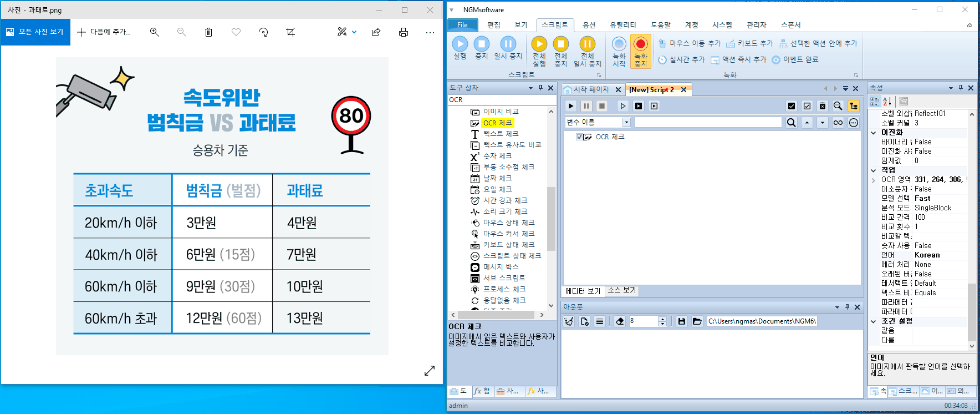This screenshot has height=414, width=980.
Task: Collapse the 작업 property group
Action: [x=874, y=170]
